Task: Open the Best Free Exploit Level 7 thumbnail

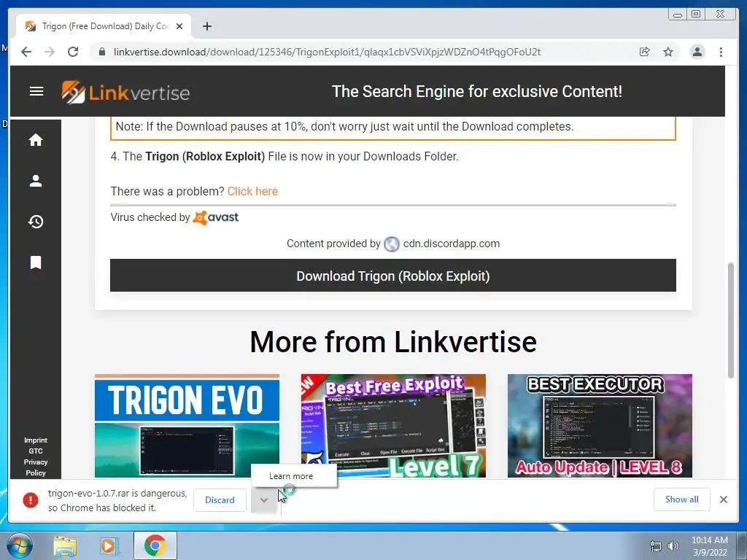Action: [393, 426]
